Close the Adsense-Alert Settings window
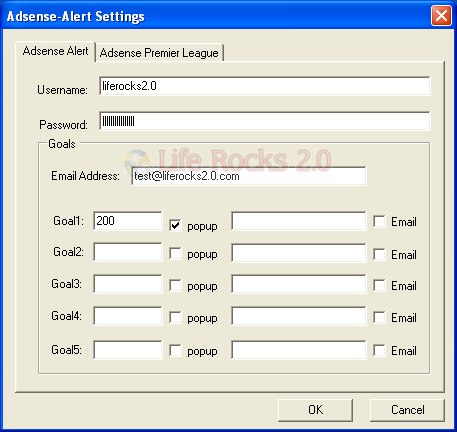The height and width of the screenshot is (432, 457). click(x=441, y=15)
